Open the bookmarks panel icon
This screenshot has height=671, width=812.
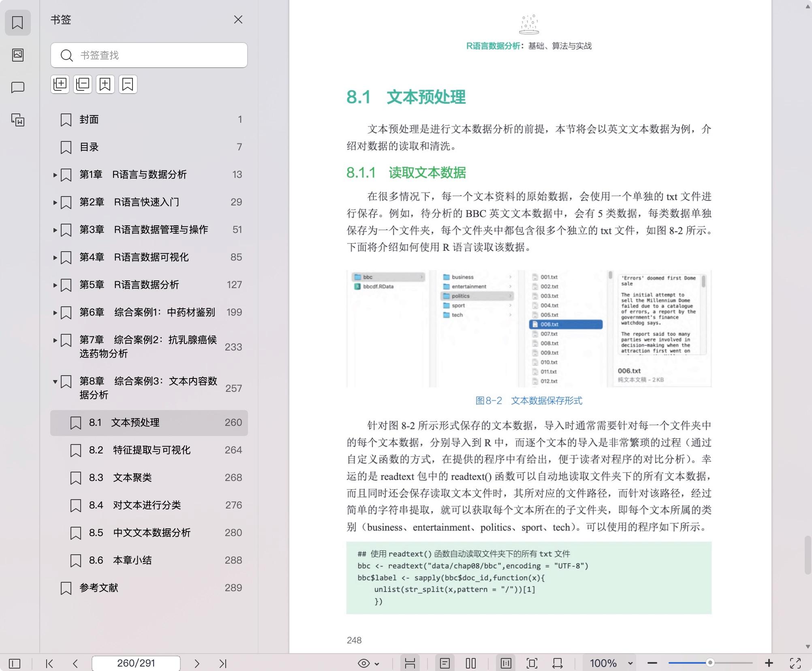click(17, 23)
